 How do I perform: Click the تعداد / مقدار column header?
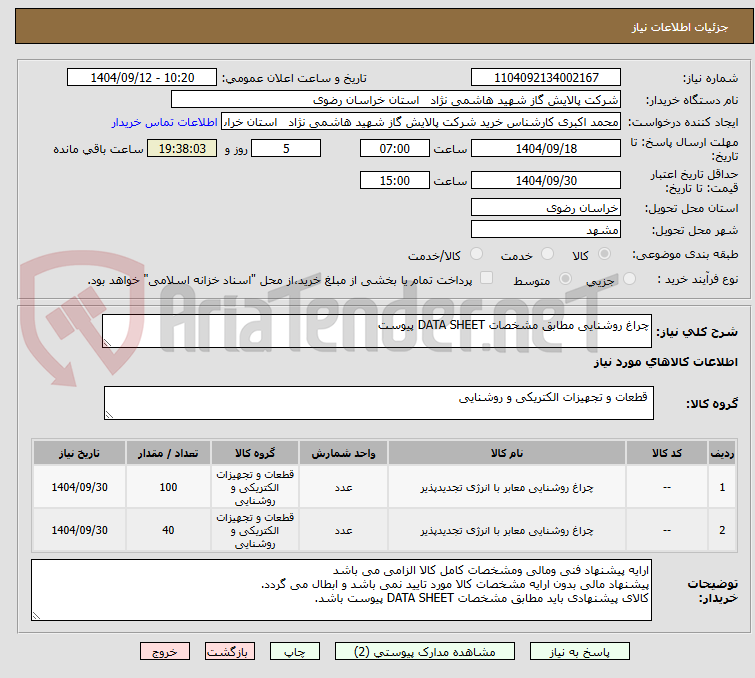(x=168, y=453)
